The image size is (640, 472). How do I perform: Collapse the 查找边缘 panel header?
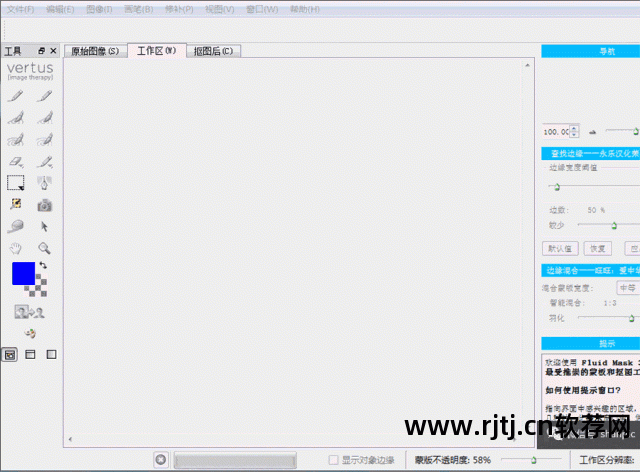(x=591, y=154)
